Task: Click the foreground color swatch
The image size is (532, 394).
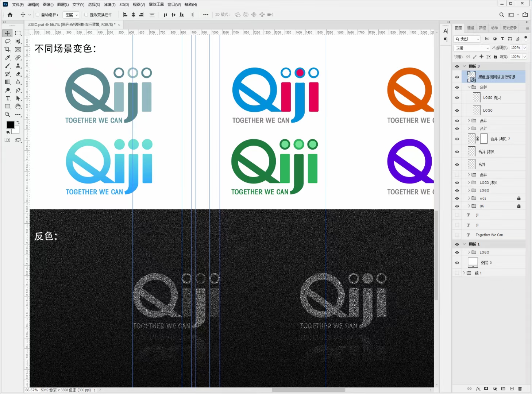Action: (11, 125)
